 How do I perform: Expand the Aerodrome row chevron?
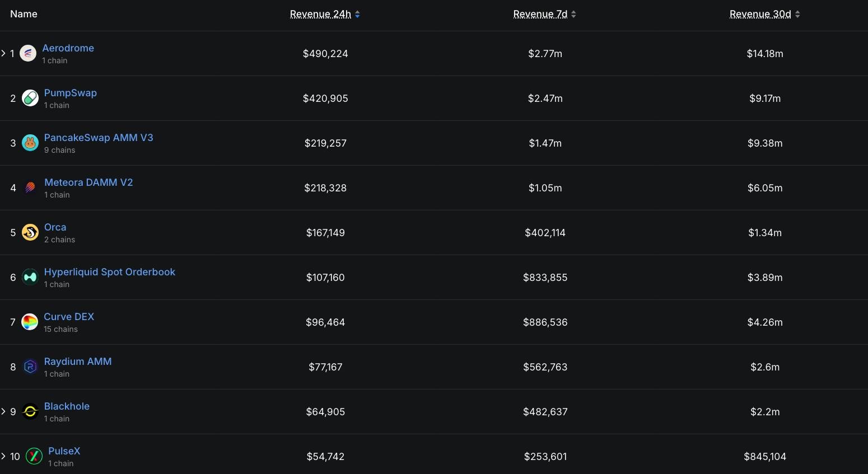click(x=3, y=53)
